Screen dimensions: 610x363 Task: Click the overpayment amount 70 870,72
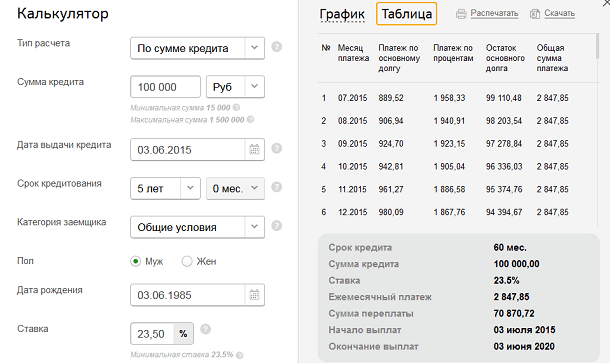click(514, 313)
